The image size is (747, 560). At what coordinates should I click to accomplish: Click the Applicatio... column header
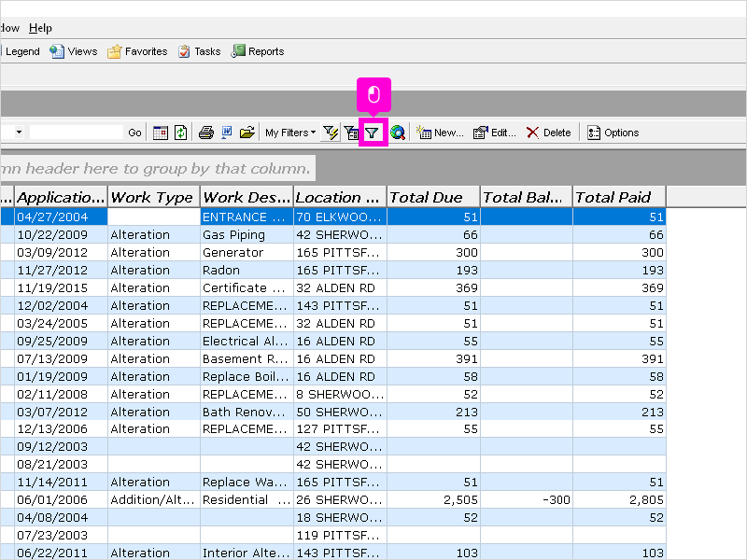coord(61,197)
